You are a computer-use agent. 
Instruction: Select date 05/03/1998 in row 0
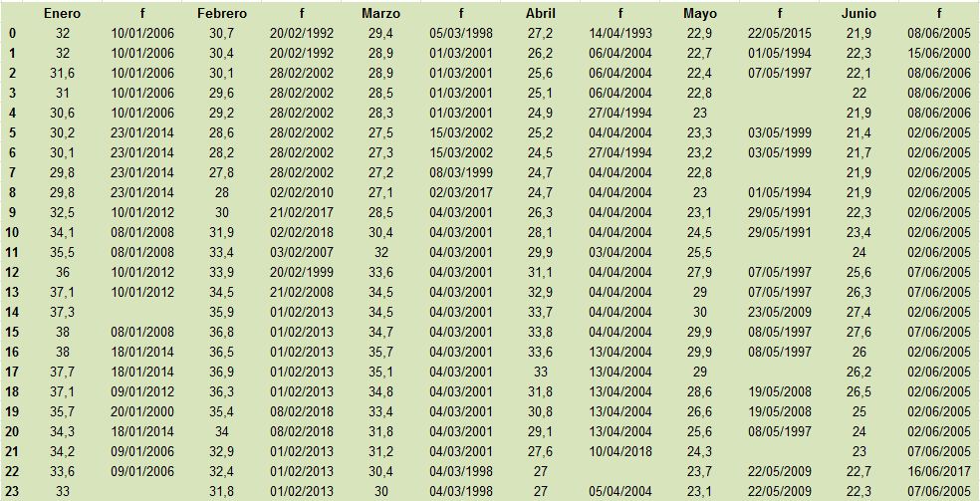tap(461, 33)
